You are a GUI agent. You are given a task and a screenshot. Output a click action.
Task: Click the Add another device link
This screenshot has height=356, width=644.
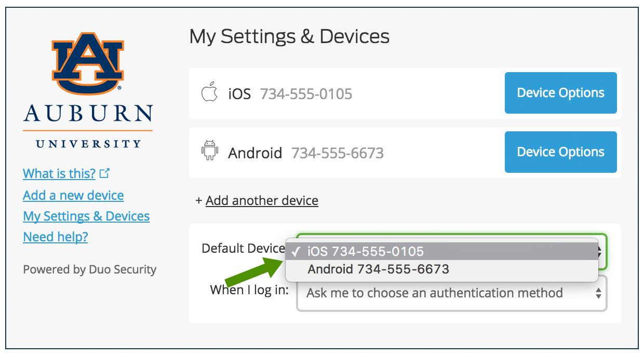click(x=262, y=200)
